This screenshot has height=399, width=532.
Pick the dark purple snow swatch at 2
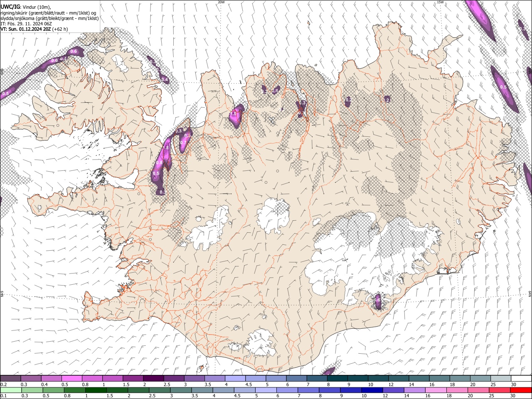coord(153,378)
